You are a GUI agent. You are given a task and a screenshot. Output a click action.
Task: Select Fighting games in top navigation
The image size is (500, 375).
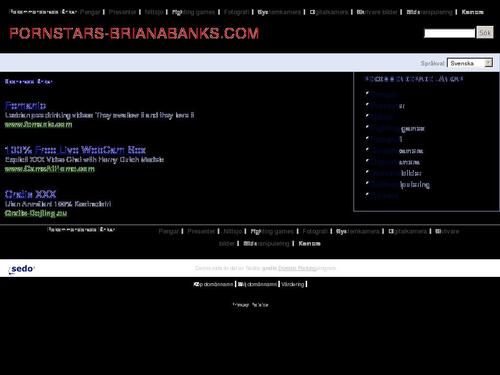pyautogui.click(x=193, y=12)
